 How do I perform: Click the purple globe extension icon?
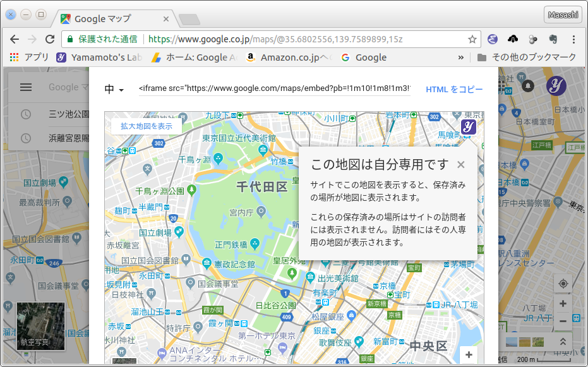(493, 39)
